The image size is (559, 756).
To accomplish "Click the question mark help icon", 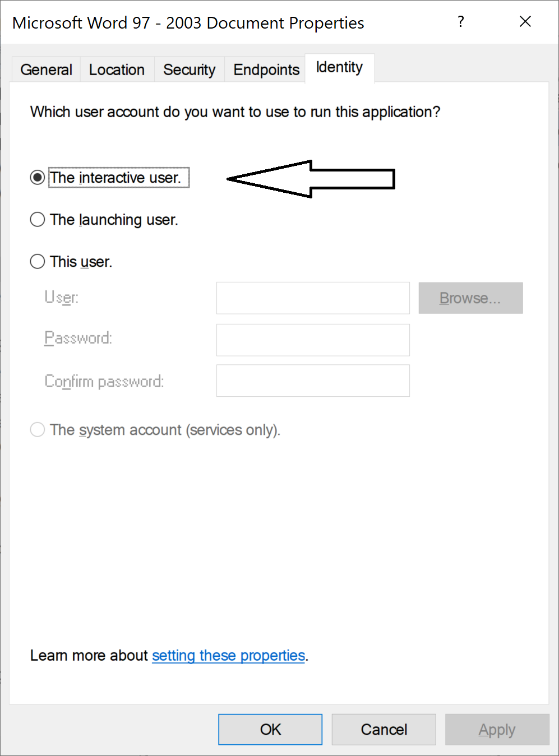I will (x=461, y=22).
